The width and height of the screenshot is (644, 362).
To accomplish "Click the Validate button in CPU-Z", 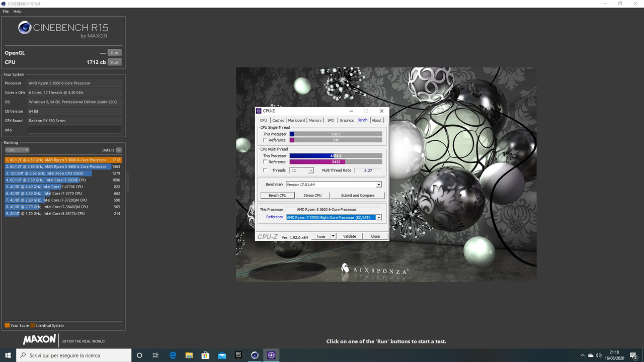I will point(350,236).
